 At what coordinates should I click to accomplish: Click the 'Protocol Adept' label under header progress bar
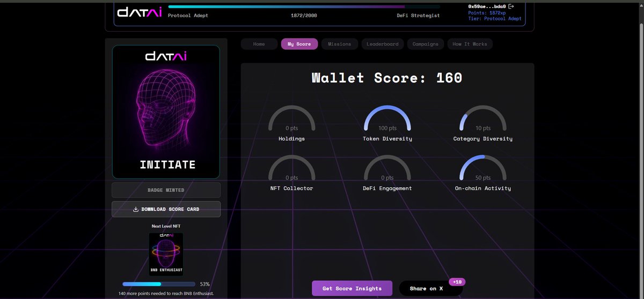coord(188,16)
